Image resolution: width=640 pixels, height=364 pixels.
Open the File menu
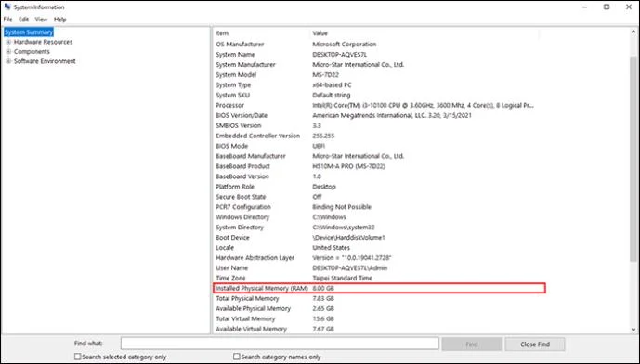point(7,19)
